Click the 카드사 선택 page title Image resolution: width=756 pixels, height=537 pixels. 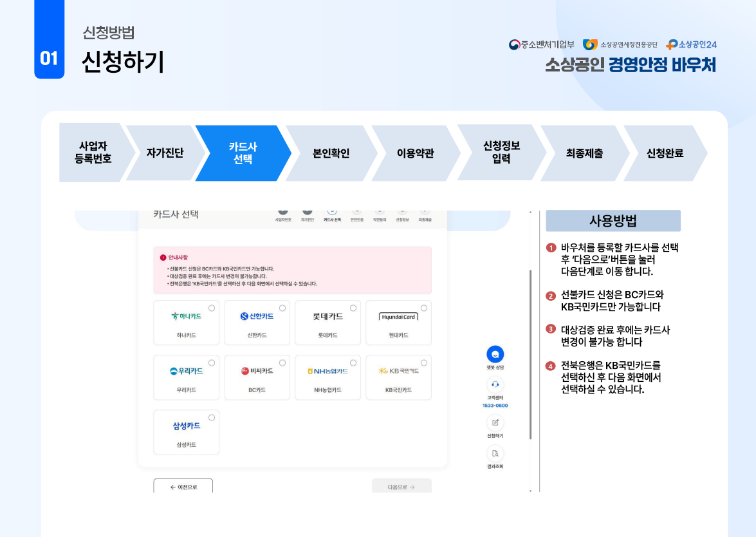[176, 214]
